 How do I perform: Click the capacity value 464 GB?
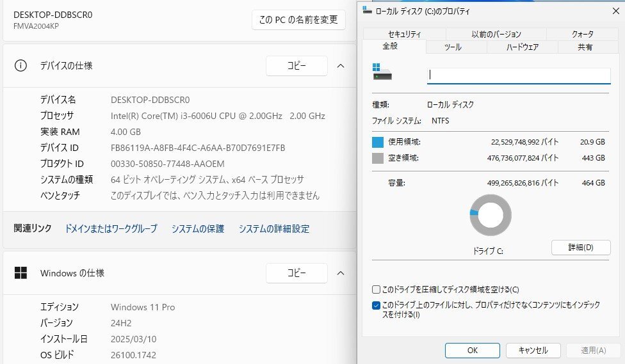click(x=594, y=183)
